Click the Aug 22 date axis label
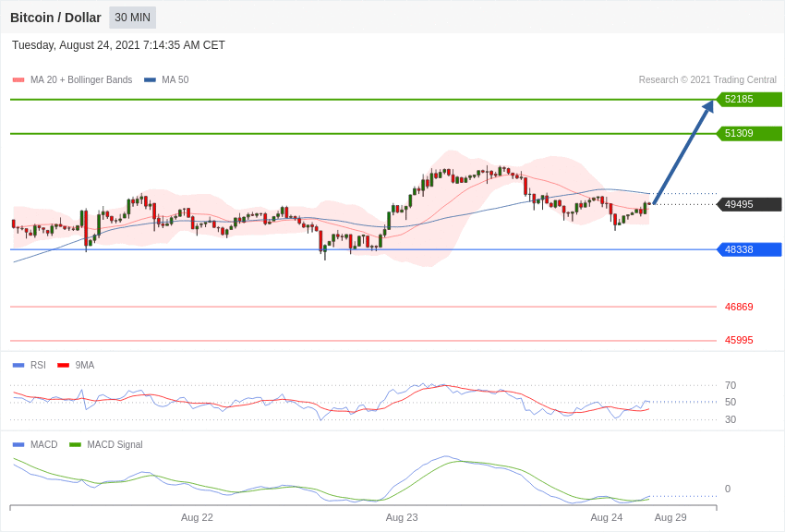Viewport: 785px width, 532px height. tap(197, 517)
